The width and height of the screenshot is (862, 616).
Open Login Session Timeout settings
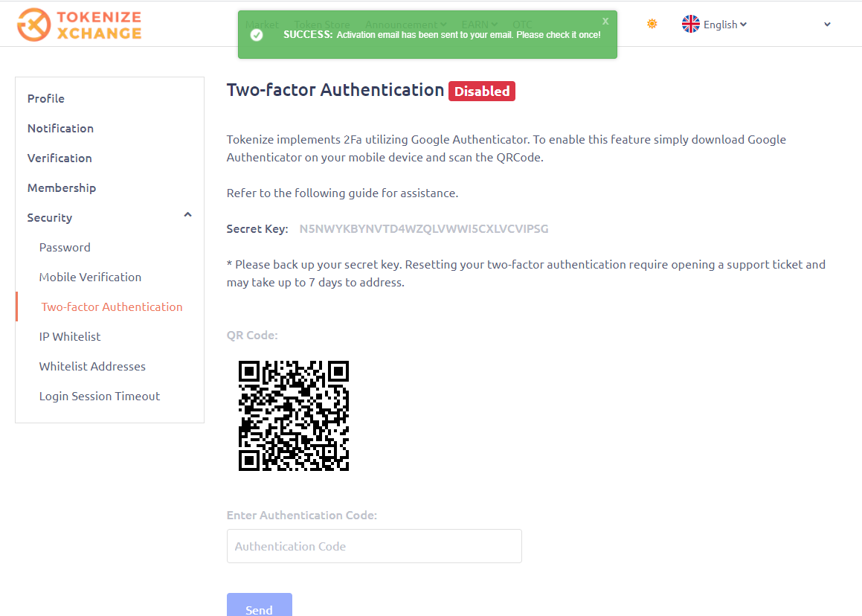(x=100, y=396)
